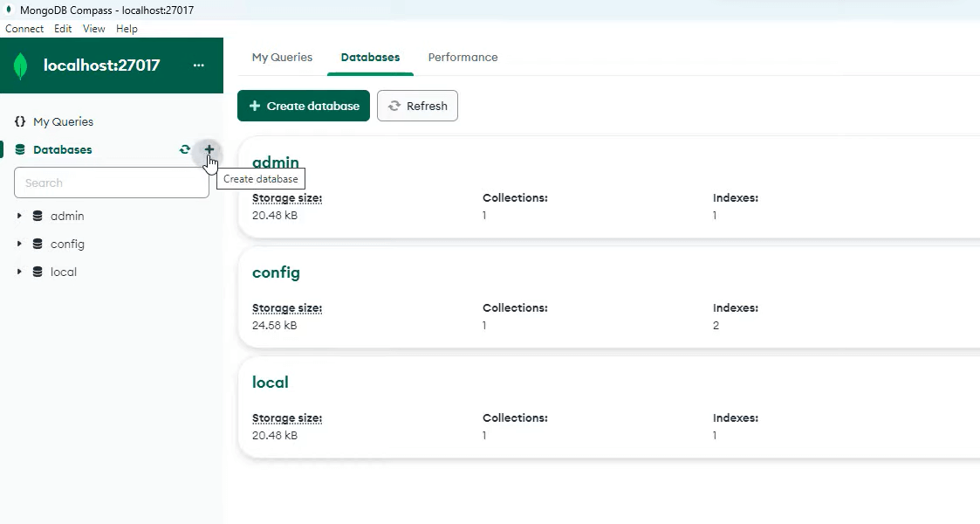This screenshot has width=980, height=524.
Task: Expand the local database tree
Action: click(x=19, y=272)
